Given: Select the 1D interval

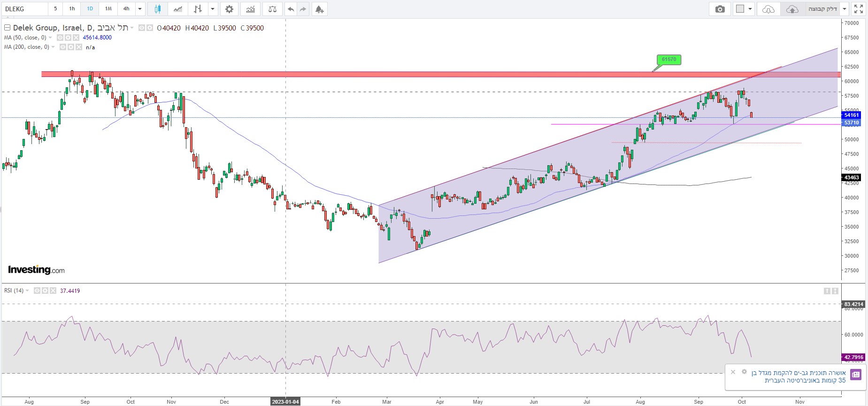Looking at the screenshot, I should click(90, 9).
